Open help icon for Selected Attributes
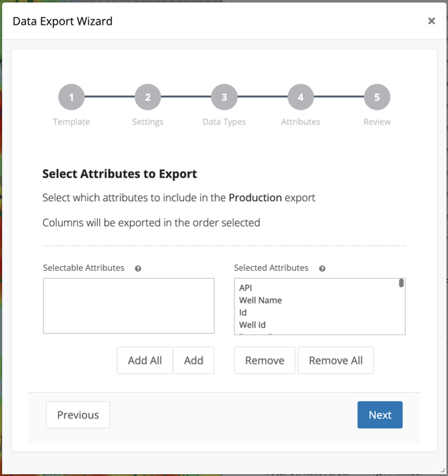 point(322,269)
